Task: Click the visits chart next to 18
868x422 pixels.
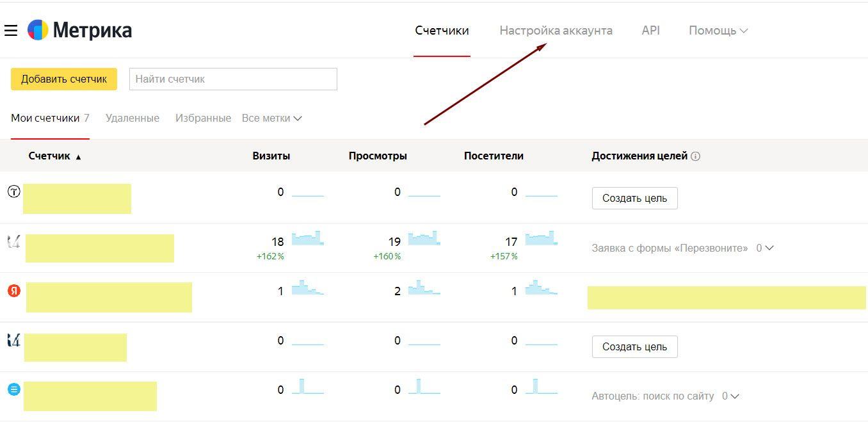Action: click(308, 238)
